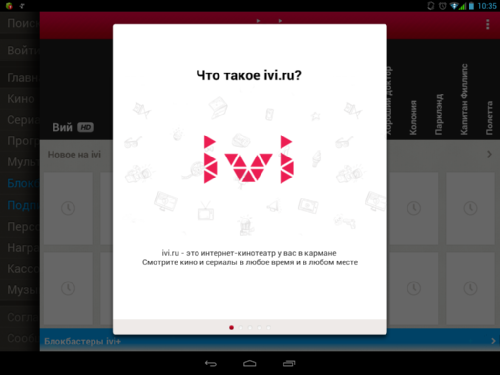Image resolution: width=500 pixels, height=375 pixels.
Task: Tap the ivi logo in the dialog
Action: tap(249, 159)
